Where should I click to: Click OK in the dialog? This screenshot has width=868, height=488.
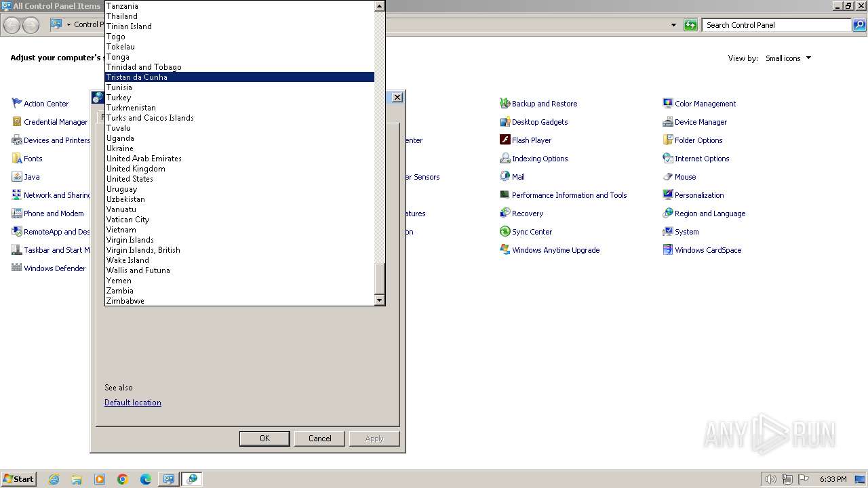tap(264, 439)
